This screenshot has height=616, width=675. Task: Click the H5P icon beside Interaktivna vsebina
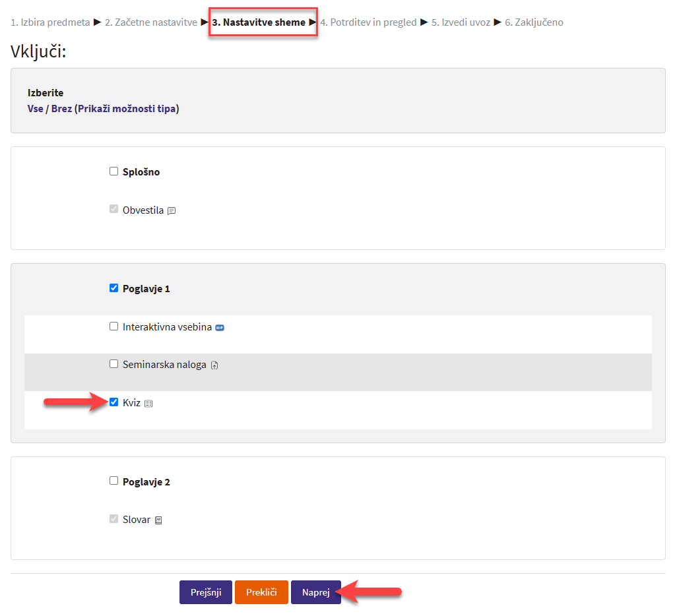click(220, 327)
